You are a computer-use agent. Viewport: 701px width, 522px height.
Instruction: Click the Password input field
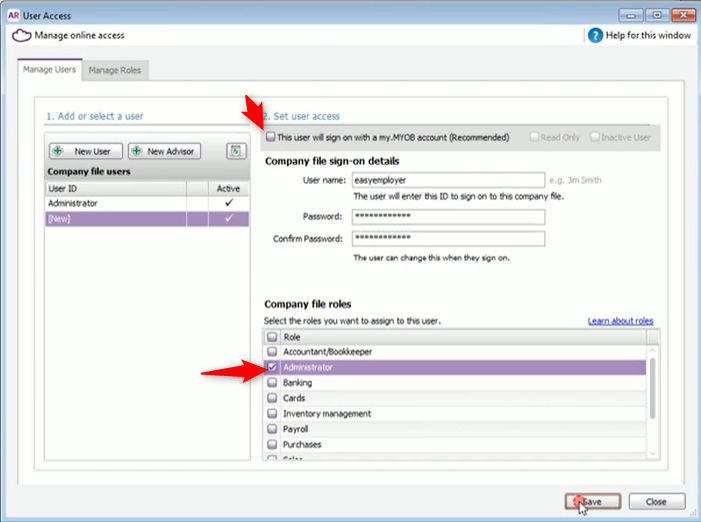point(448,217)
